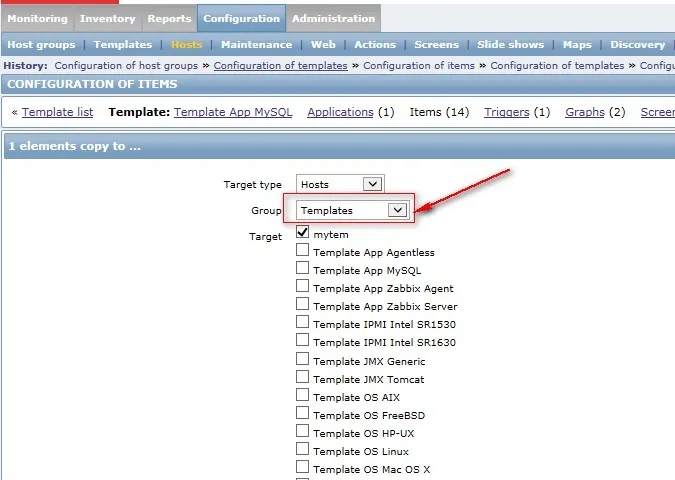
Task: Open the Maps submenu item
Action: tap(577, 44)
